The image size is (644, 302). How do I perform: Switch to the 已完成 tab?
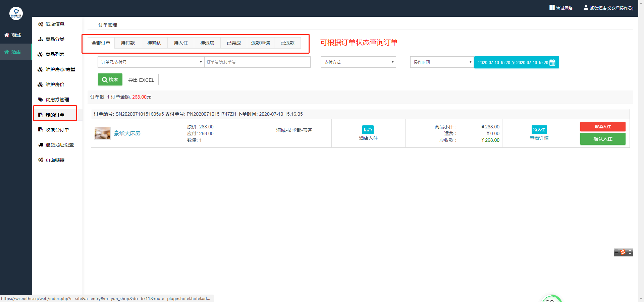point(234,43)
